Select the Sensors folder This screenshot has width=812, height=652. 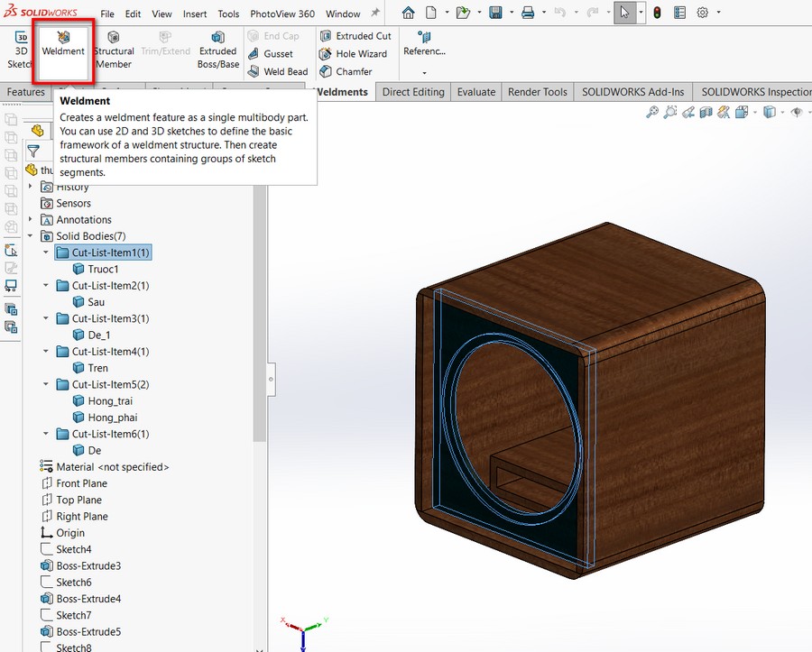66,204
